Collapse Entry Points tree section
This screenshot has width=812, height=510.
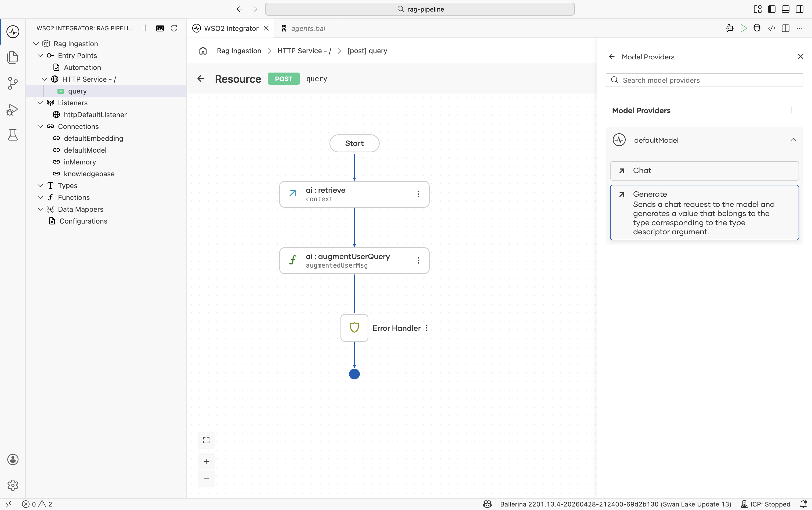(40, 55)
